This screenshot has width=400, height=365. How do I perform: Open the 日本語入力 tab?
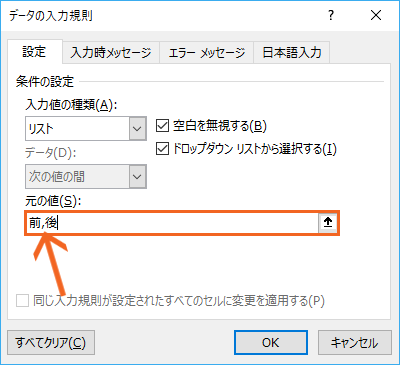292,53
